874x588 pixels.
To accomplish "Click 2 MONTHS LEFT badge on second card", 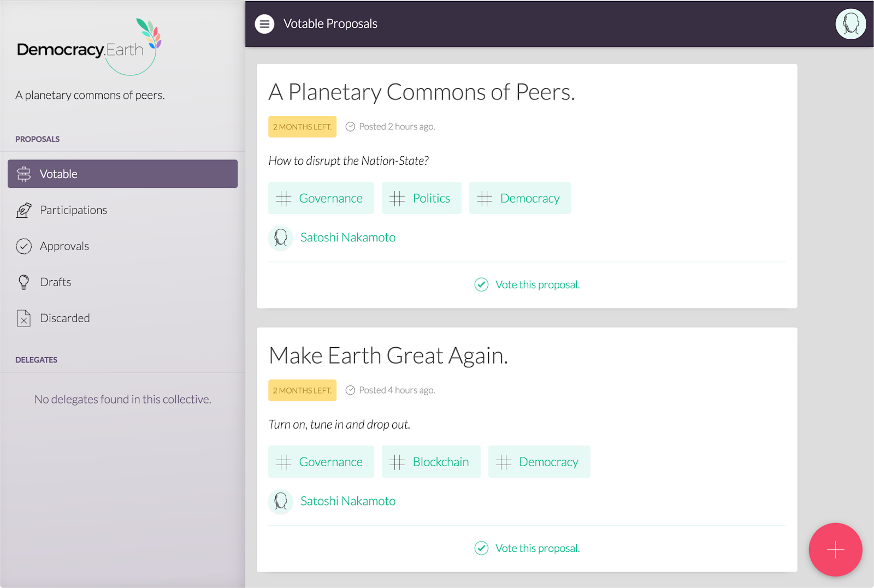I will click(x=302, y=390).
